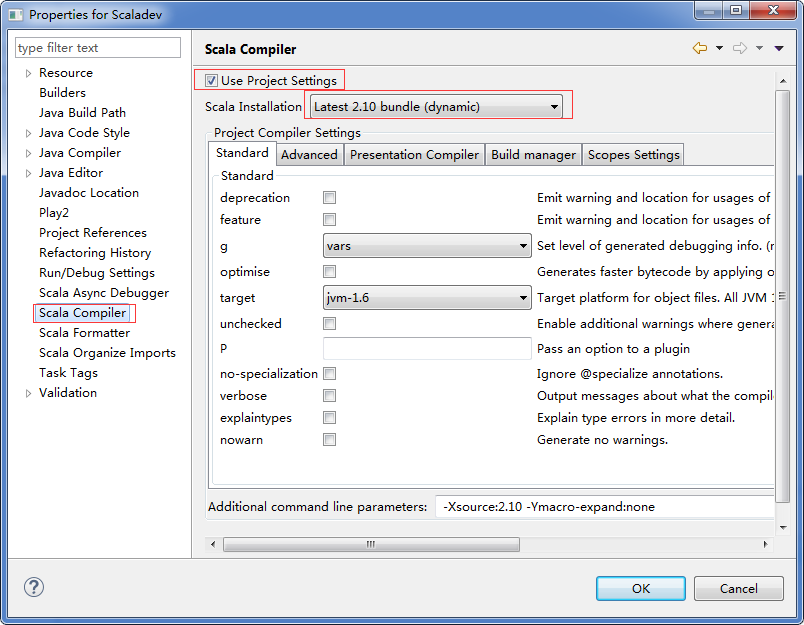
Task: Select the Validation tree item label
Action: [x=68, y=393]
